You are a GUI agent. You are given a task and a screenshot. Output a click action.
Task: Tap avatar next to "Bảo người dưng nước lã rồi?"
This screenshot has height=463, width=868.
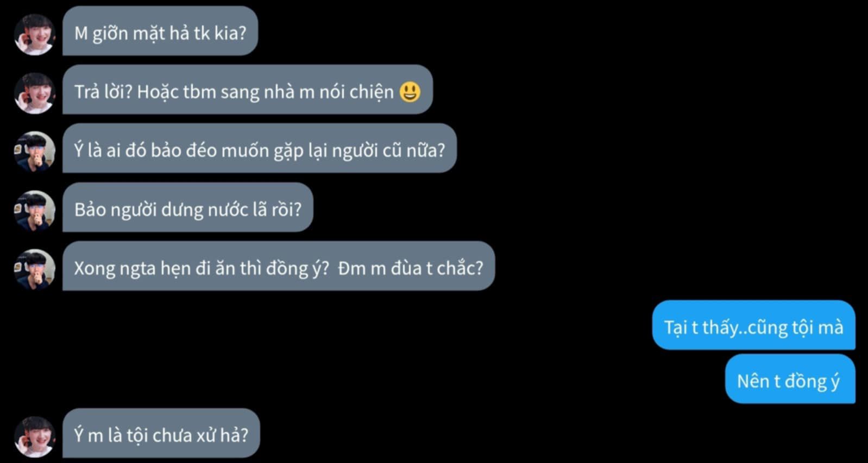point(35,210)
